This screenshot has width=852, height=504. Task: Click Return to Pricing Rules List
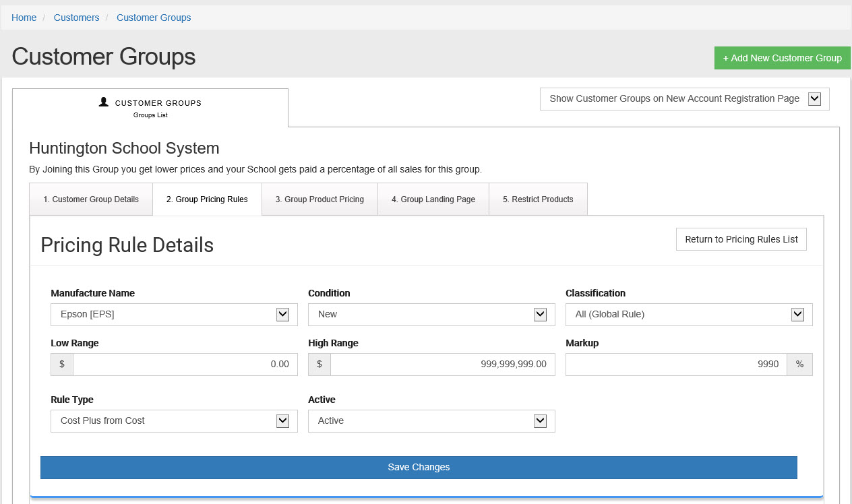point(741,239)
